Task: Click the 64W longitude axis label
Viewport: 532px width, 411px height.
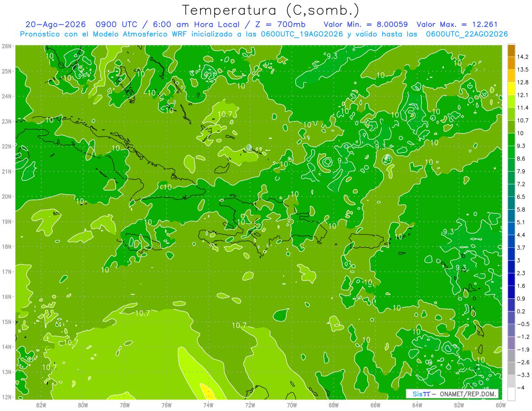Action: (417, 405)
